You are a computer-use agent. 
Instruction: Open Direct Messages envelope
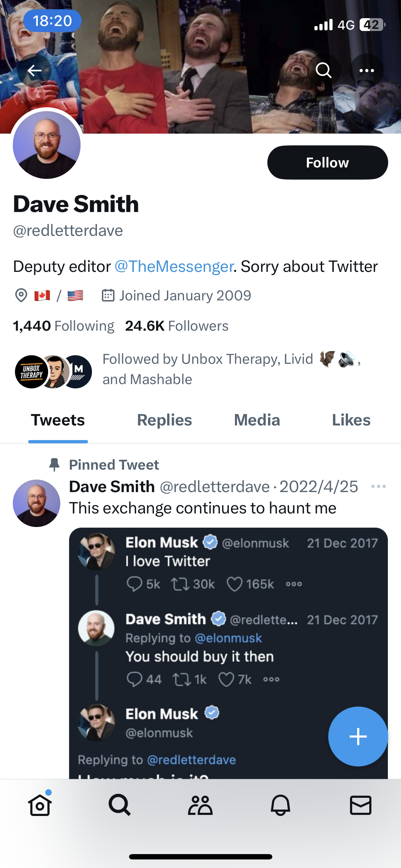click(x=361, y=805)
